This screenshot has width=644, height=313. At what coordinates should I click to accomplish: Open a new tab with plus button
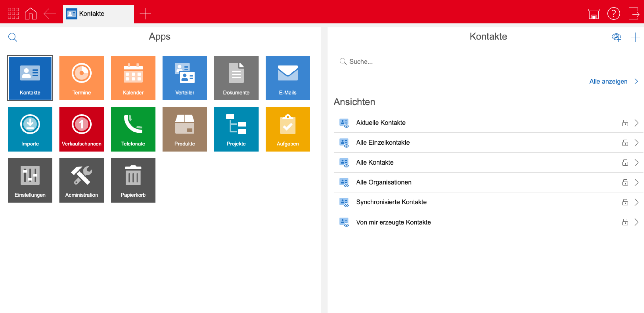145,14
